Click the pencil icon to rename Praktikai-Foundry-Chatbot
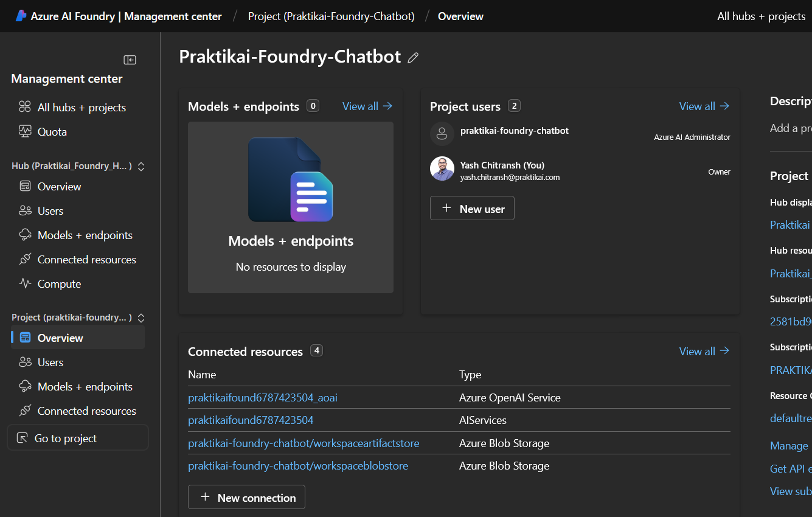Image resolution: width=812 pixels, height=517 pixels. pyautogui.click(x=413, y=57)
